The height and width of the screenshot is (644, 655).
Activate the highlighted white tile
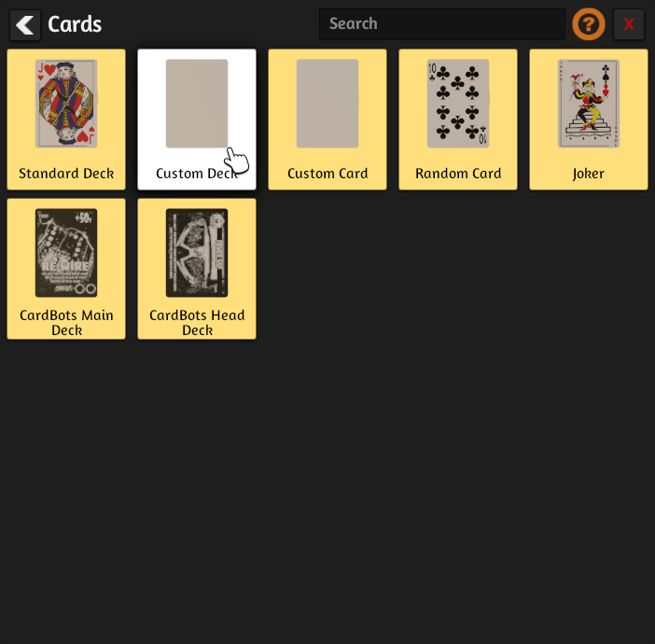197,119
